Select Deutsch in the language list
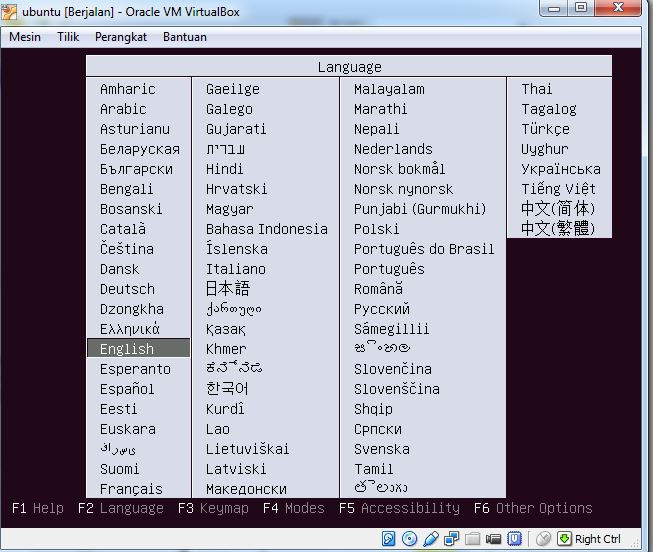 pyautogui.click(x=127, y=289)
